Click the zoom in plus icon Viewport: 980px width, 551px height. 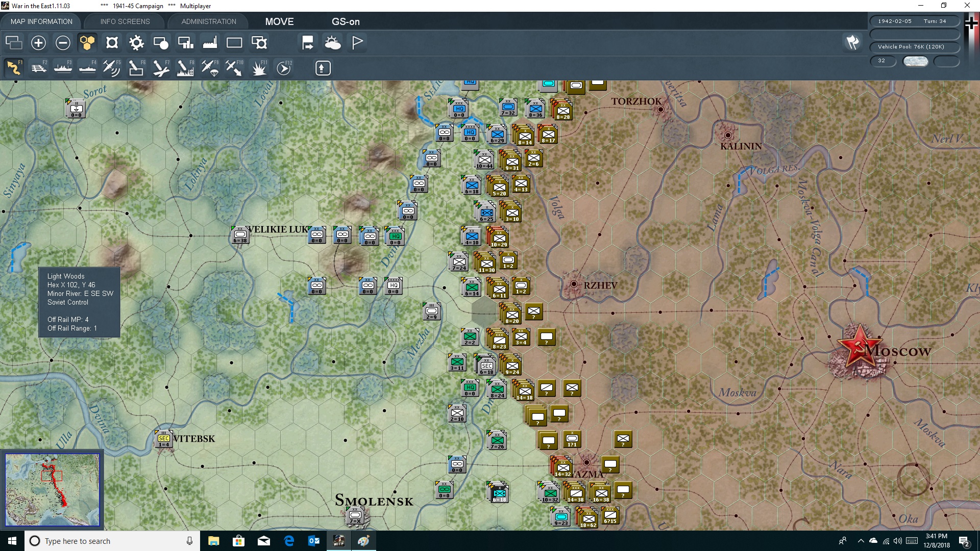pos(38,43)
